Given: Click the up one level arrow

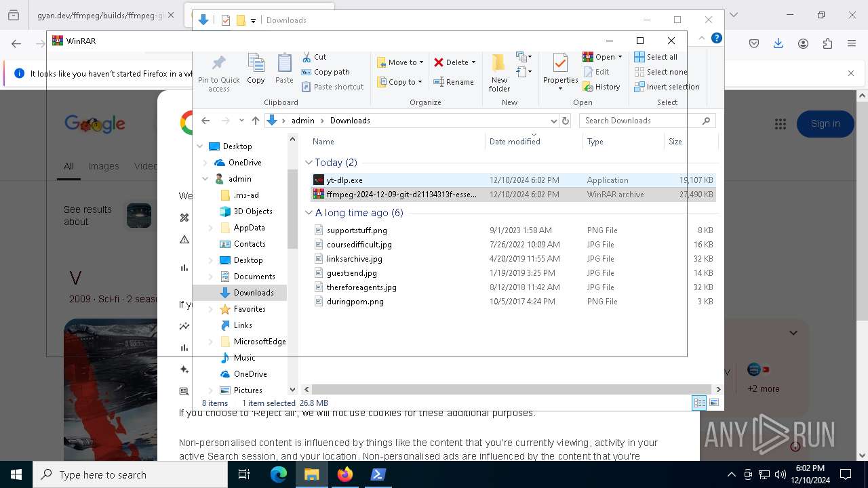Looking at the screenshot, I should [x=255, y=121].
